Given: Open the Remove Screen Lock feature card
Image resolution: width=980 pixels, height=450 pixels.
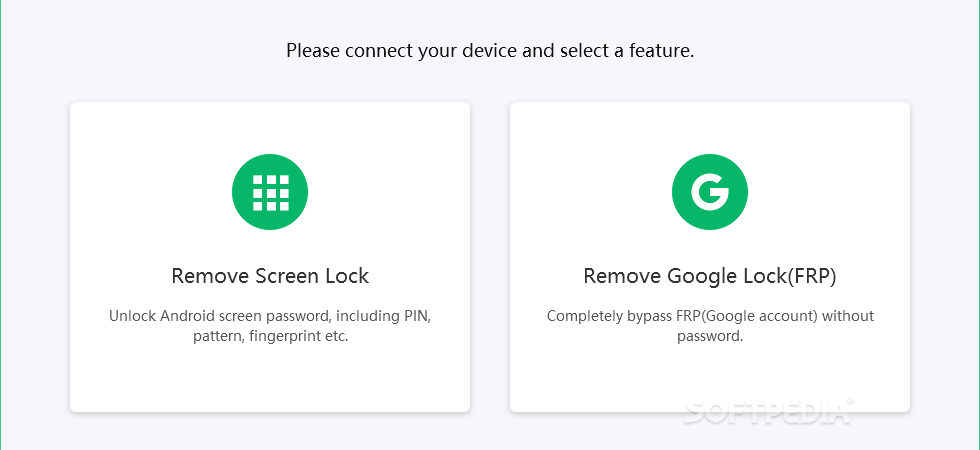Looking at the screenshot, I should [x=270, y=257].
